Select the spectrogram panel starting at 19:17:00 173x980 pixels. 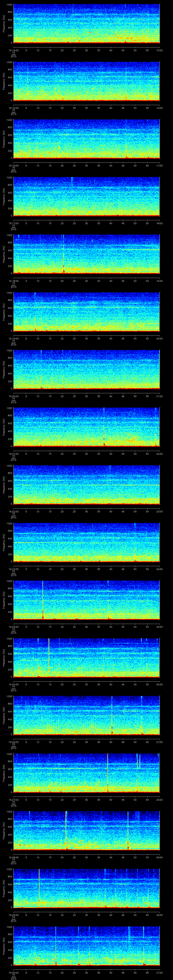[x=86, y=197]
